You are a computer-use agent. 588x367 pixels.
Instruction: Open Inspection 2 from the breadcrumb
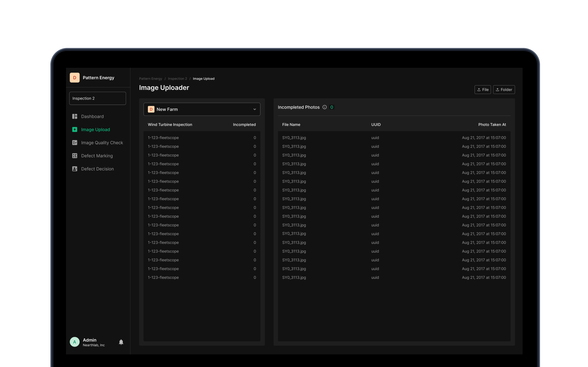[177, 79]
